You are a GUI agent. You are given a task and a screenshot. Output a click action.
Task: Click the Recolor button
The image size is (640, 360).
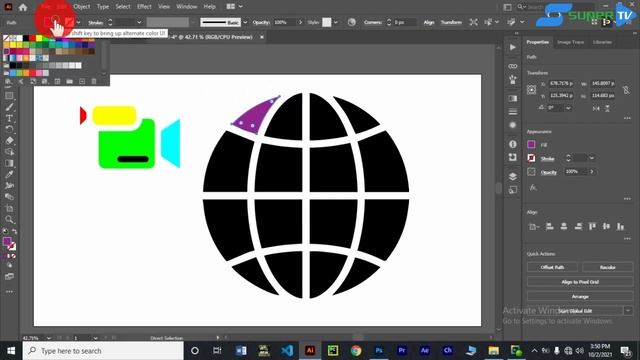tap(607, 267)
